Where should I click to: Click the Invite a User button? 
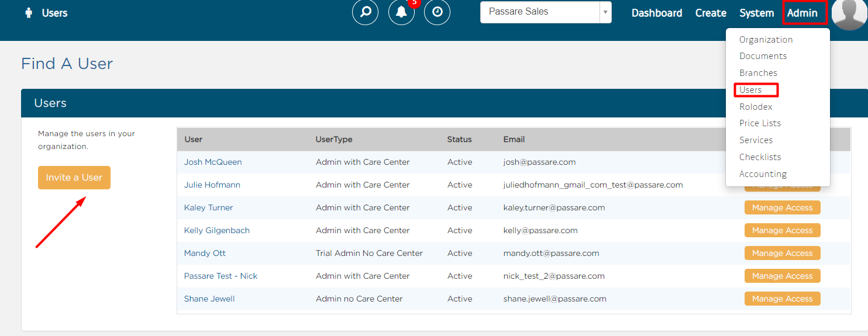(x=74, y=178)
